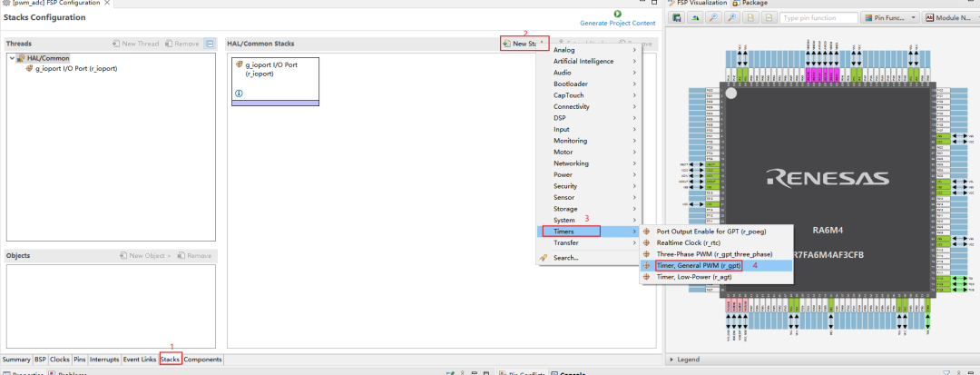Screen dimensions: 980x375
Task: Click the Three-Phase PWM module icon
Action: pos(648,254)
